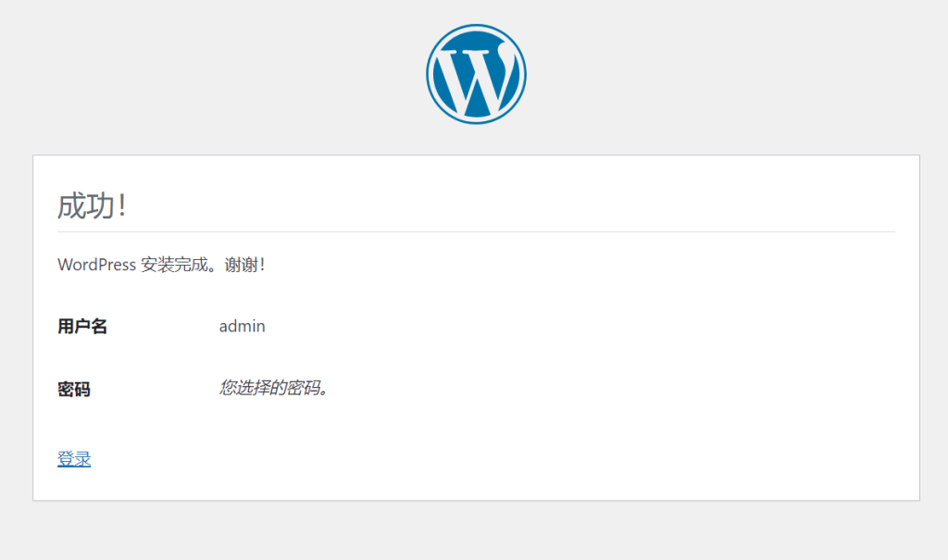Click the WordPress logo
This screenshot has height=560, width=948.
(x=476, y=74)
